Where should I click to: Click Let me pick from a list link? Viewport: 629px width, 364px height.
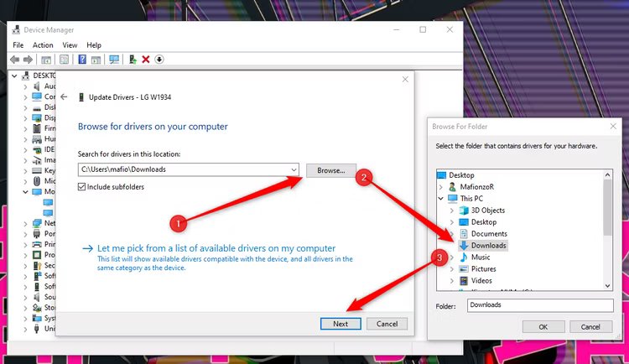[x=216, y=248]
